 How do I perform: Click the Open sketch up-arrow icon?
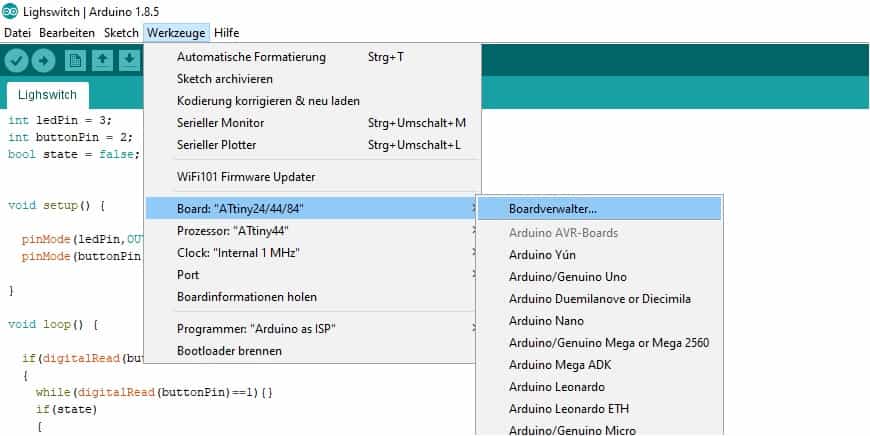(102, 61)
